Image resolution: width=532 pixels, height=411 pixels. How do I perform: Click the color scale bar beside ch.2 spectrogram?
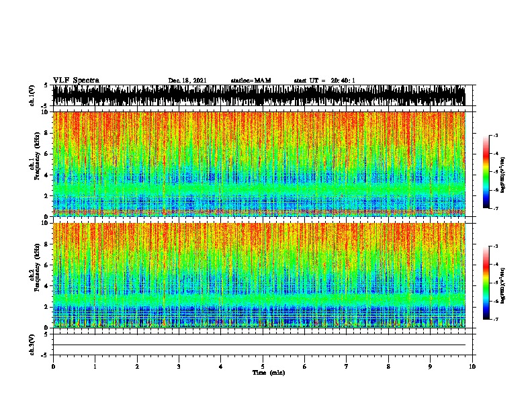click(486, 283)
